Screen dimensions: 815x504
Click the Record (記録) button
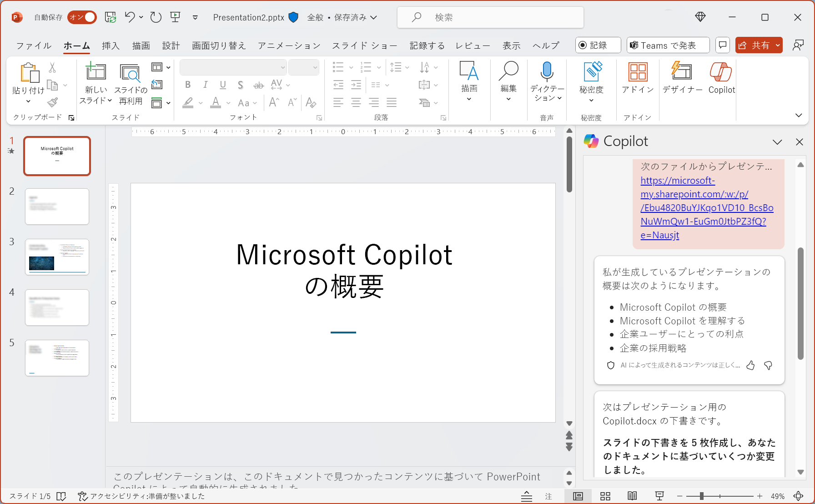click(598, 45)
